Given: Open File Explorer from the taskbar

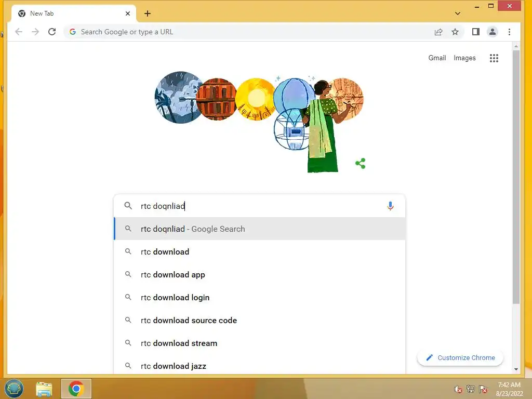Looking at the screenshot, I should (44, 389).
